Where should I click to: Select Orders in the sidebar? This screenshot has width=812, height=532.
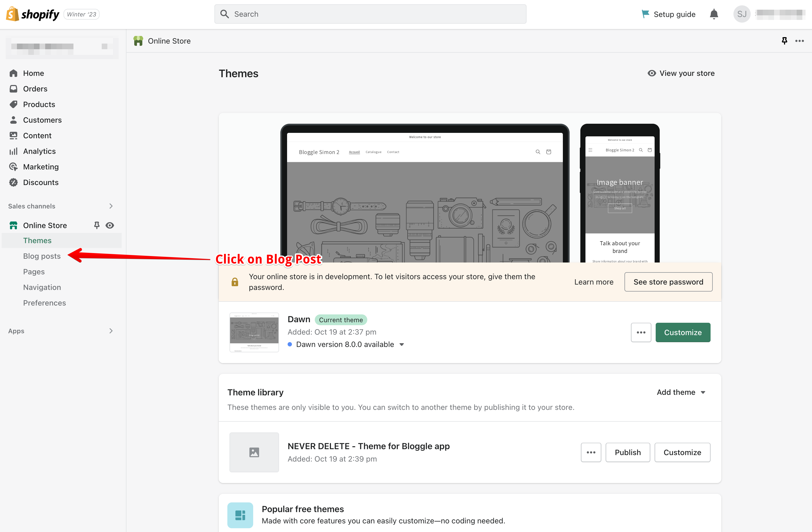[35, 89]
